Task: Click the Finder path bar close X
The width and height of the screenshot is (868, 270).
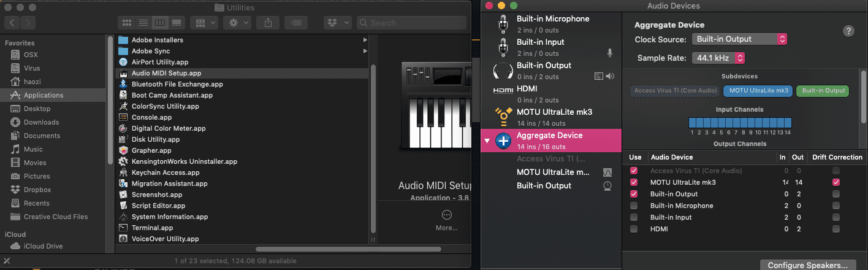Action: 7,261
